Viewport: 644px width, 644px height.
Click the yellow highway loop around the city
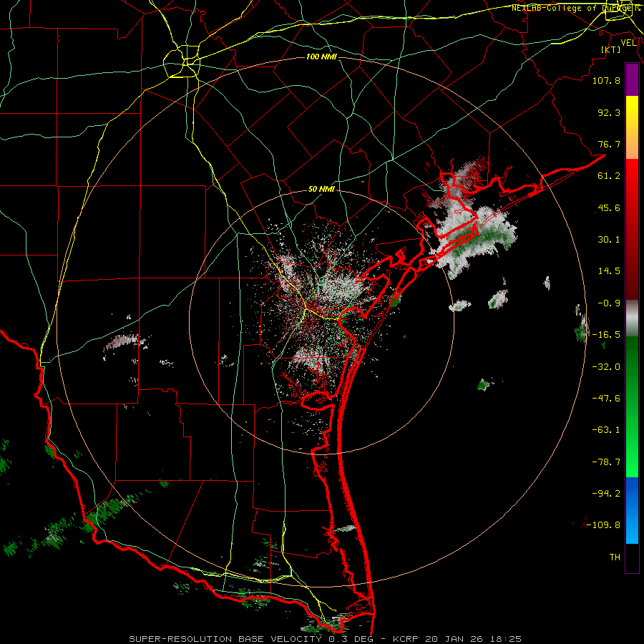pyautogui.click(x=182, y=62)
